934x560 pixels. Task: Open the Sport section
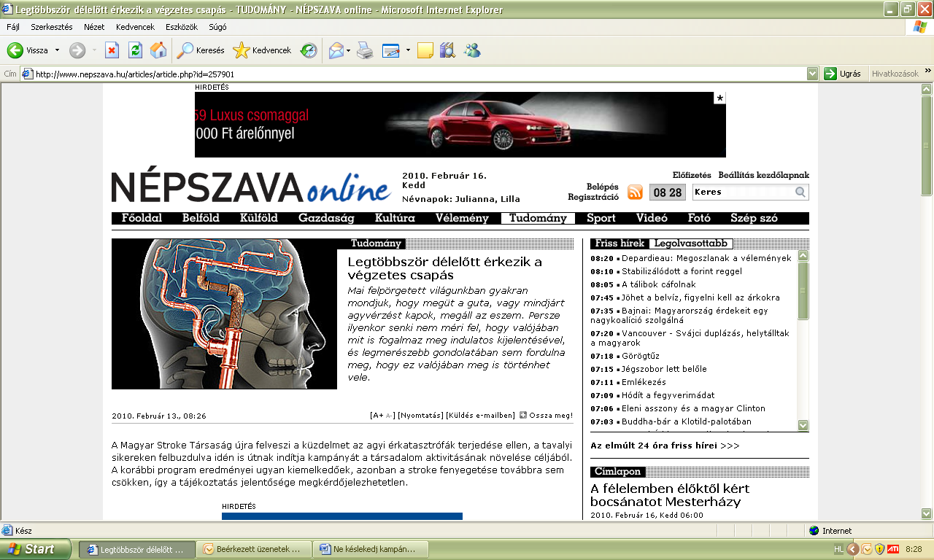click(601, 218)
